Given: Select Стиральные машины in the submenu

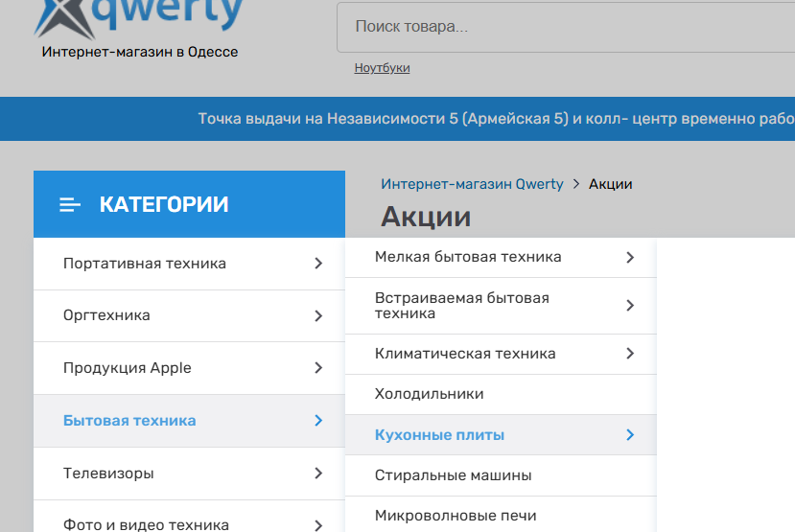Looking at the screenshot, I should point(453,475).
